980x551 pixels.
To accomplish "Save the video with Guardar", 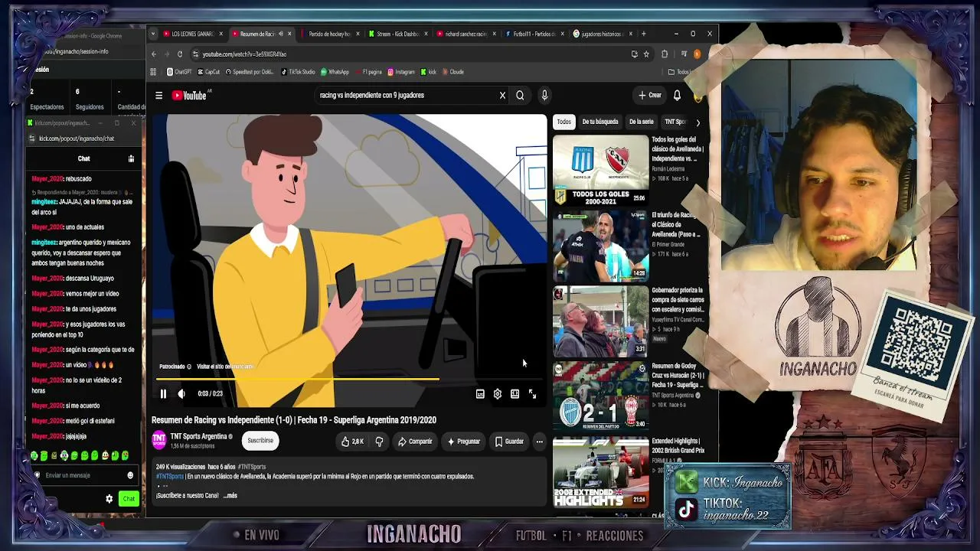I will coord(509,442).
